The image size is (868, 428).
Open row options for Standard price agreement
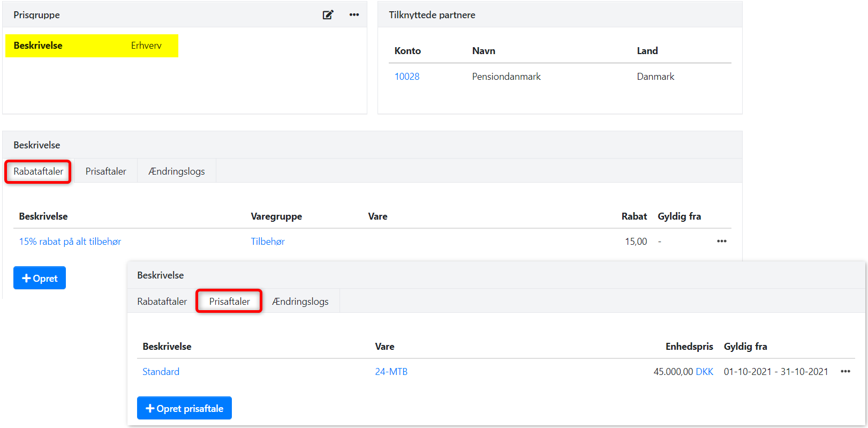[x=845, y=372]
